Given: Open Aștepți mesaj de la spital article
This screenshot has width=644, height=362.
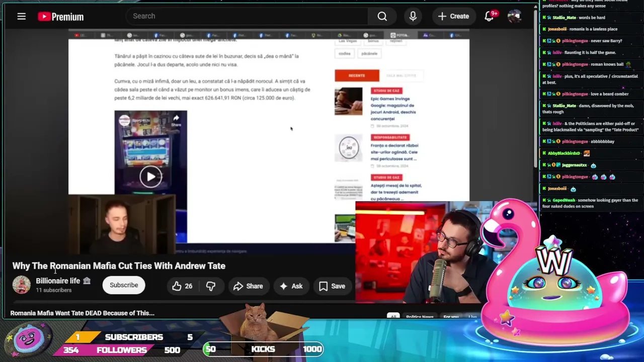Looking at the screenshot, I should [396, 192].
